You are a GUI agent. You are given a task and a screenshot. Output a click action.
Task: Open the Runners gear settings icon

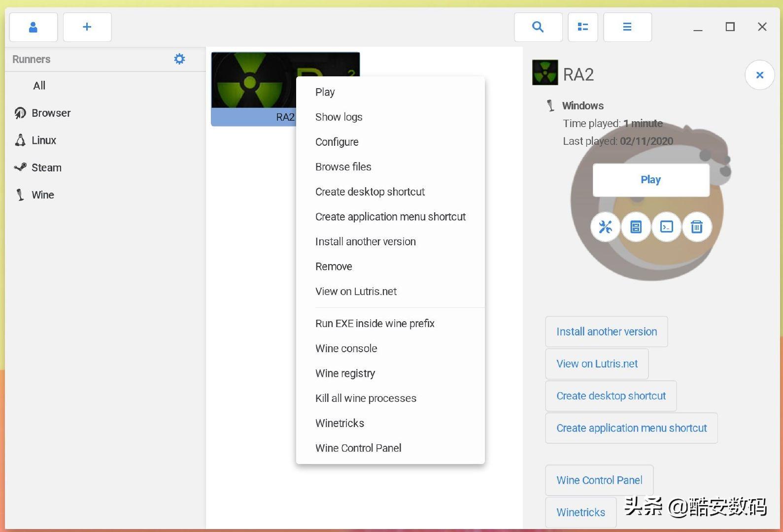tap(180, 59)
